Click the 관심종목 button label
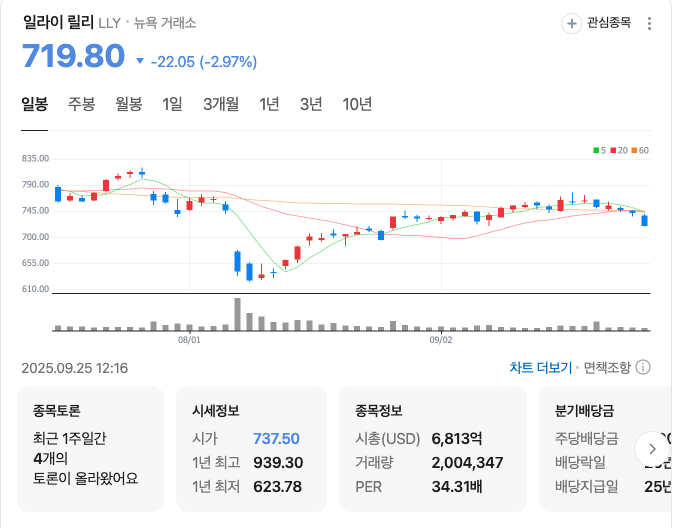Screen dimensions: 677x528 click(x=608, y=22)
